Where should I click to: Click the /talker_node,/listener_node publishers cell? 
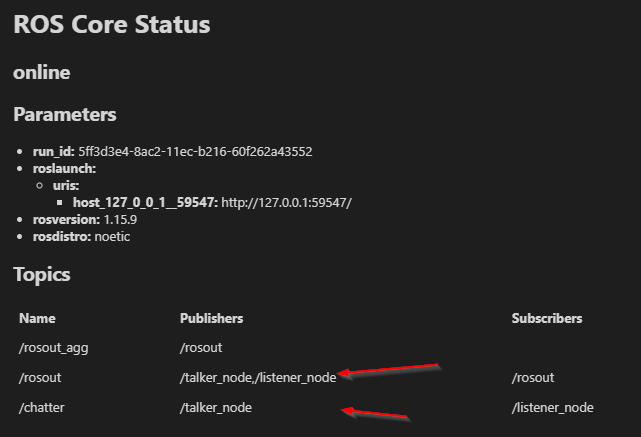(258, 378)
